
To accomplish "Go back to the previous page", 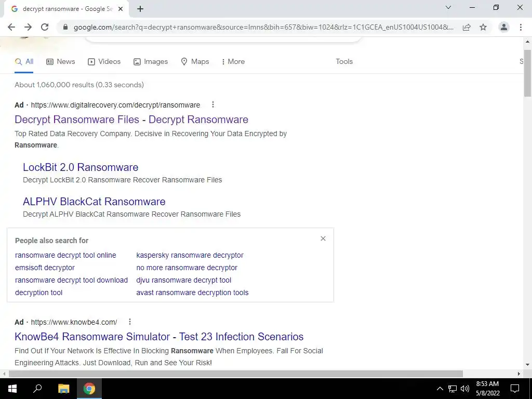I will click(x=11, y=27).
